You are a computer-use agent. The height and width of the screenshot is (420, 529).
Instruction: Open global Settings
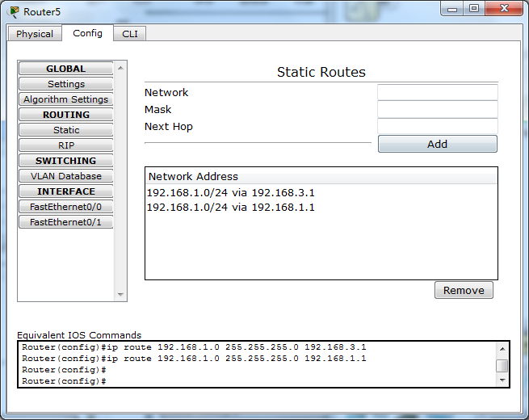(x=65, y=84)
